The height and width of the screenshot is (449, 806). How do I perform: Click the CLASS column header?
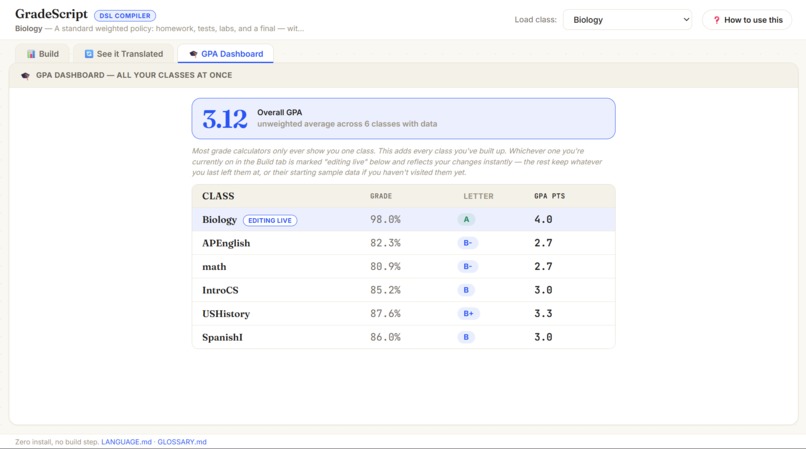(x=218, y=196)
